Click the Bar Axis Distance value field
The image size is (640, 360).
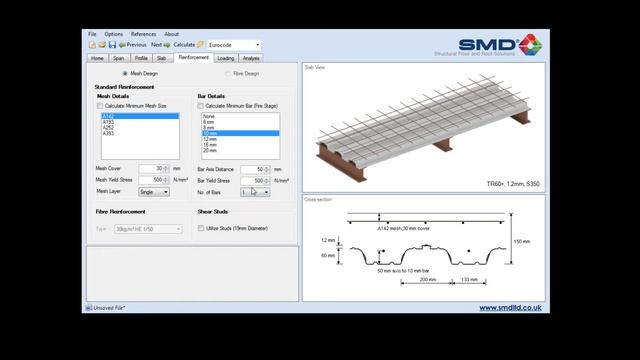tap(252, 169)
